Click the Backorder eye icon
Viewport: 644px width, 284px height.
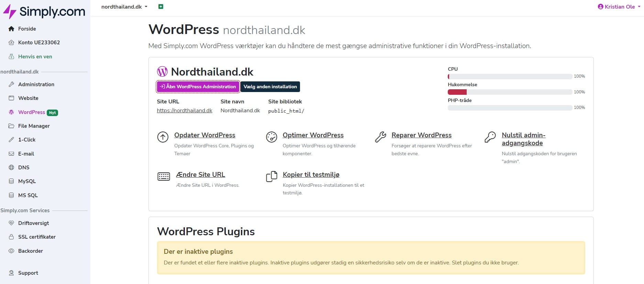click(11, 251)
